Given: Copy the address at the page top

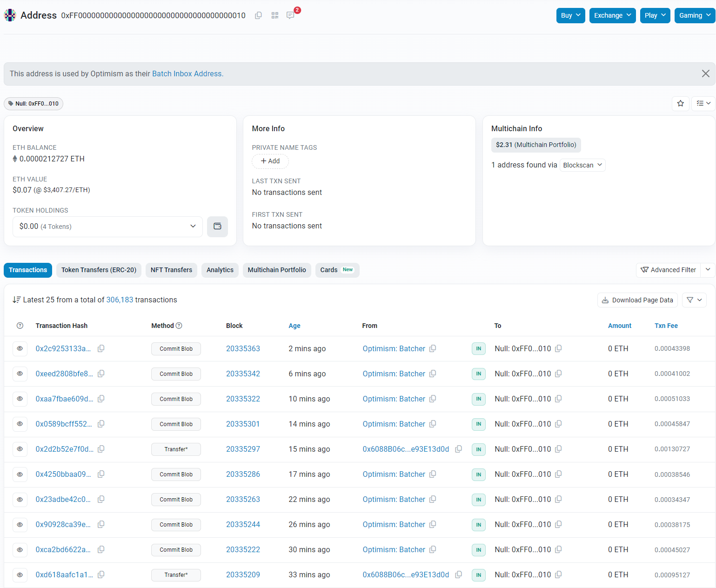Looking at the screenshot, I should (258, 15).
